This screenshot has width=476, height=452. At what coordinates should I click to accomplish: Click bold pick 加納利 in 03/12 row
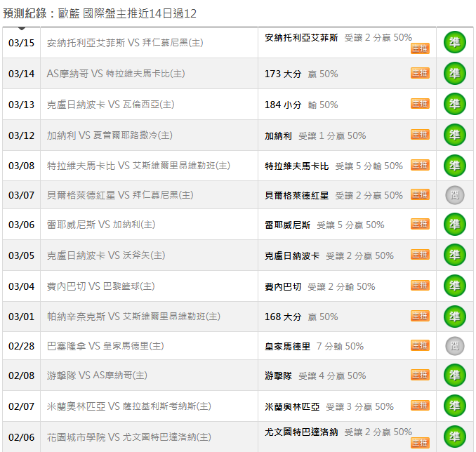click(x=279, y=135)
